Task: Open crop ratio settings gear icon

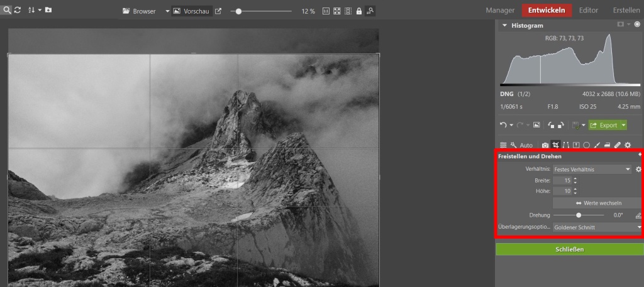Action: coord(638,169)
